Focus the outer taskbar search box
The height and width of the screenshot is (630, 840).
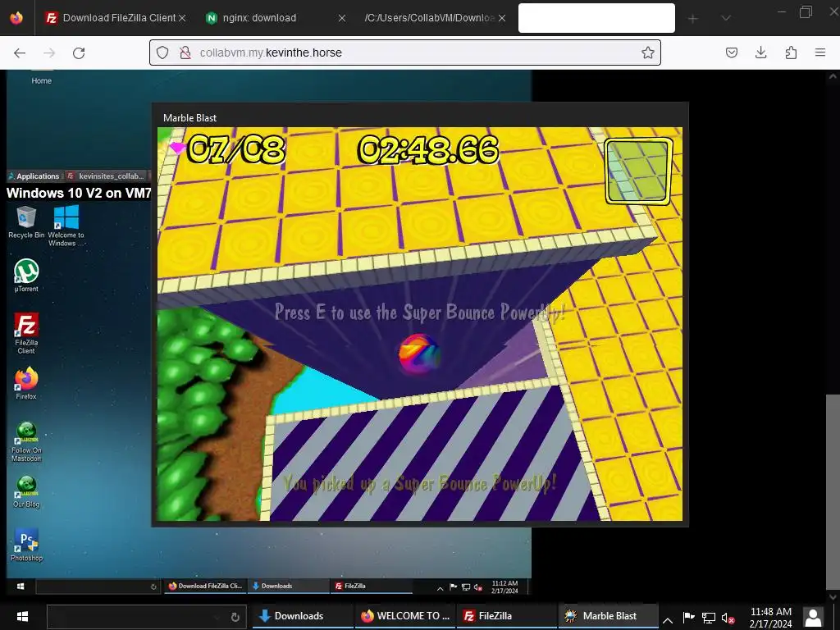[x=146, y=617]
